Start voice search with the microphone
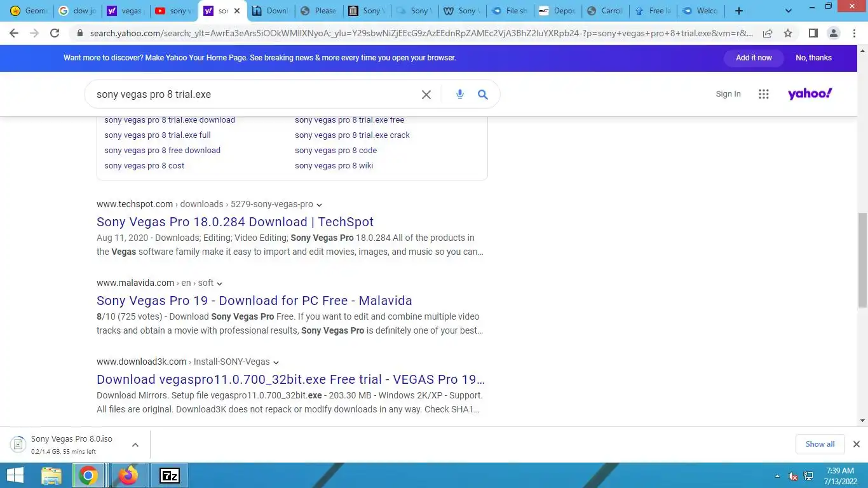 [x=460, y=94]
